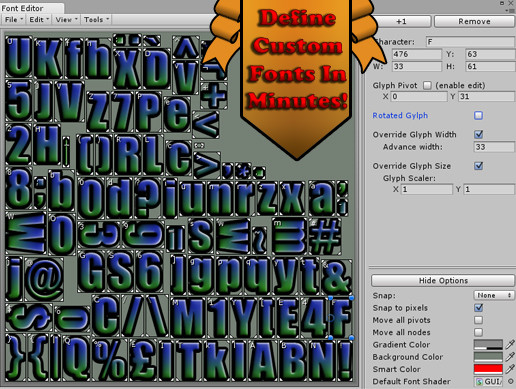
Task: Select the digit 8 glyph
Action: point(19,188)
